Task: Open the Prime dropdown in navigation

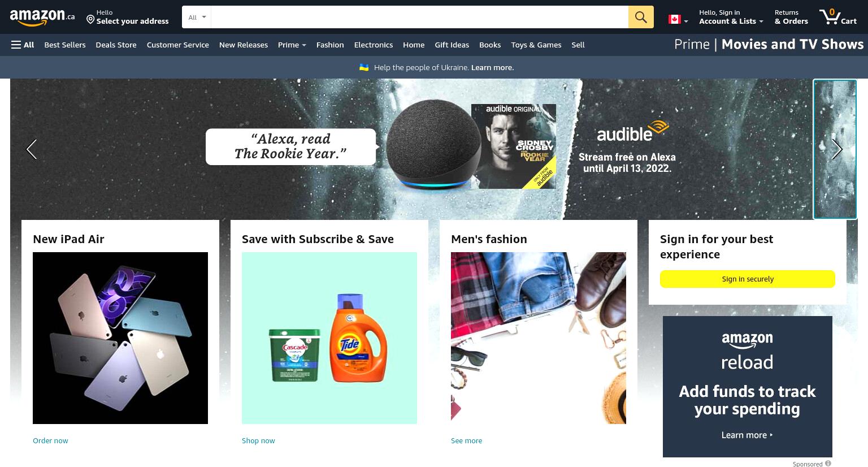Action: pyautogui.click(x=292, y=45)
